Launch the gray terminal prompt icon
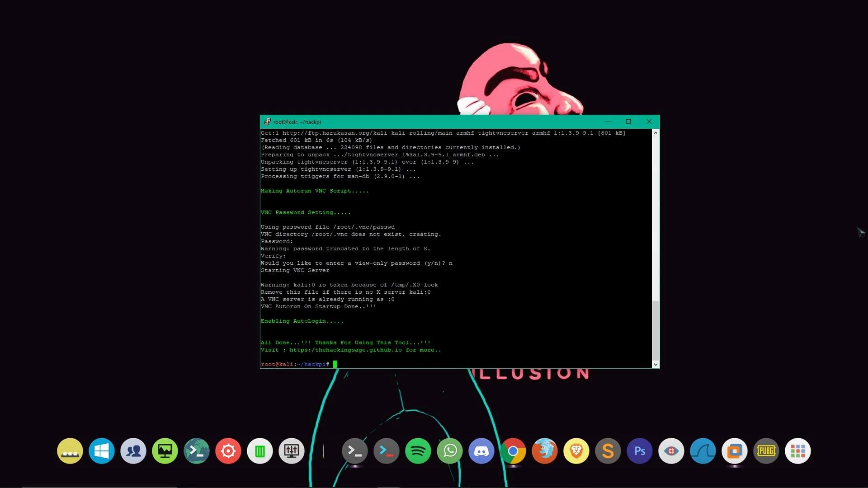868x488 pixels. [x=355, y=451]
